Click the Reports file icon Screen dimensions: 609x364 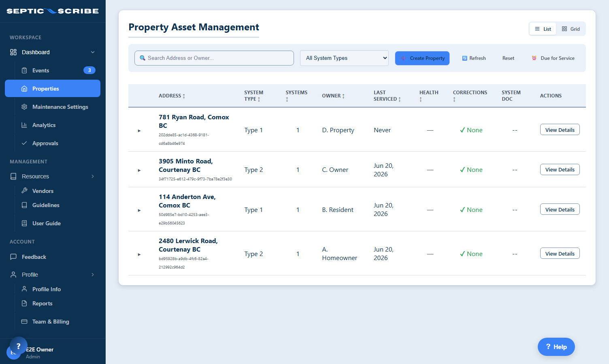(24, 303)
